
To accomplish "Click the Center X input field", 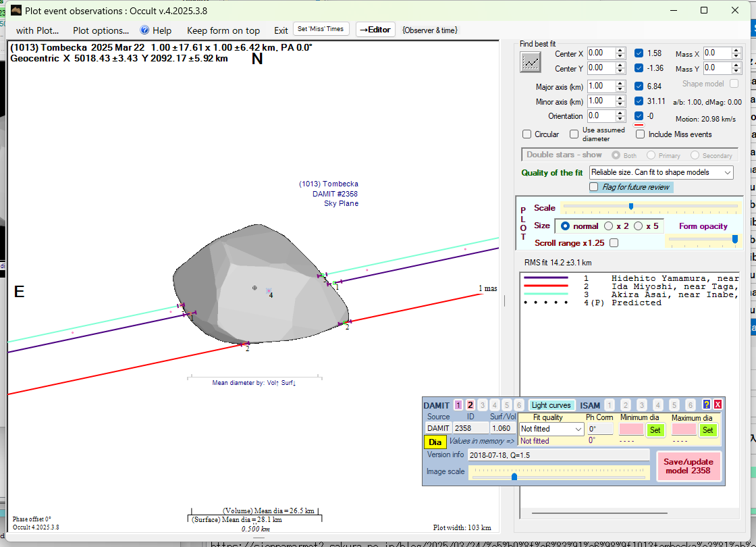I will click(600, 53).
